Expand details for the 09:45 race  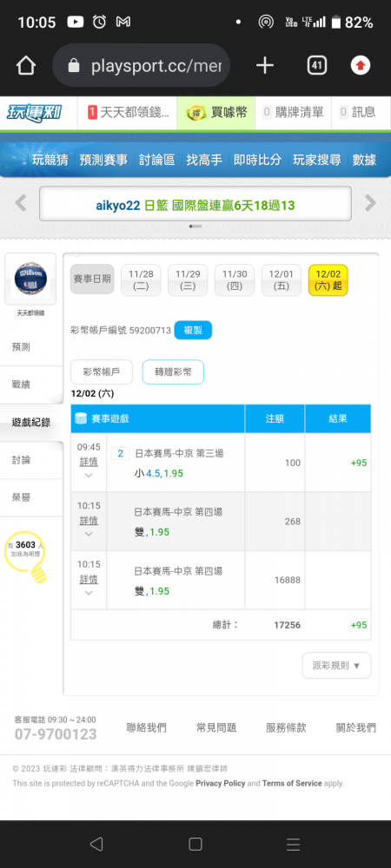click(89, 462)
